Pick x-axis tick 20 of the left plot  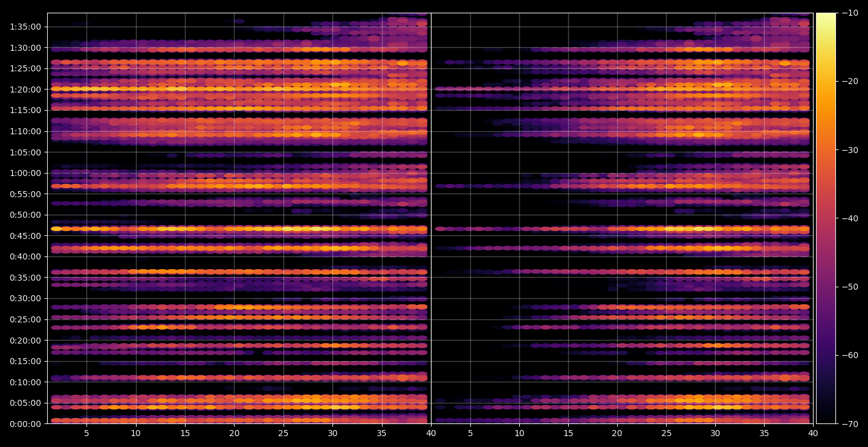(234, 433)
